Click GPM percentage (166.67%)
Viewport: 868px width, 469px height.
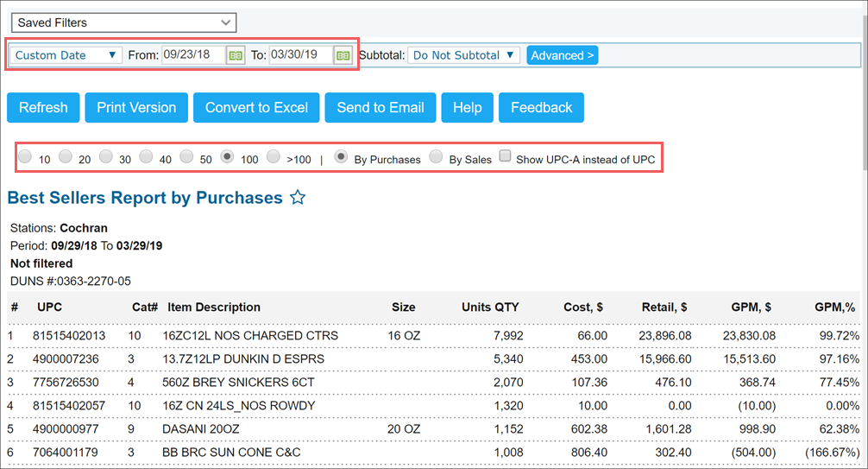(833, 453)
